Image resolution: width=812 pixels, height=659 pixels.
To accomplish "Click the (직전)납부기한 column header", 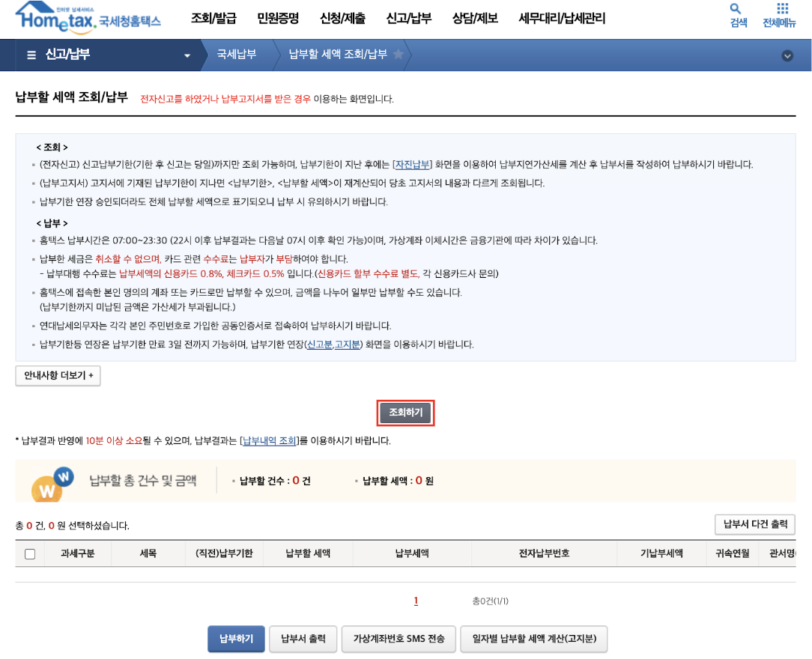I will click(x=224, y=553).
